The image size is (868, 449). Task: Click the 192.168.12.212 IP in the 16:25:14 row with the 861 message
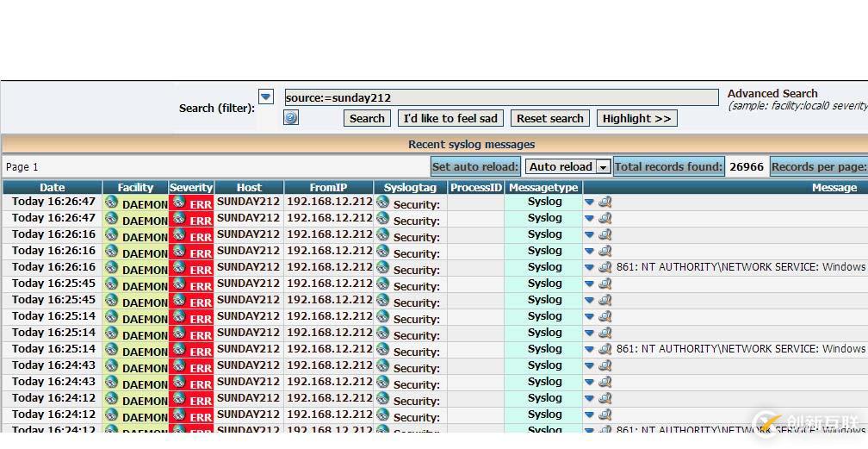pyautogui.click(x=329, y=349)
